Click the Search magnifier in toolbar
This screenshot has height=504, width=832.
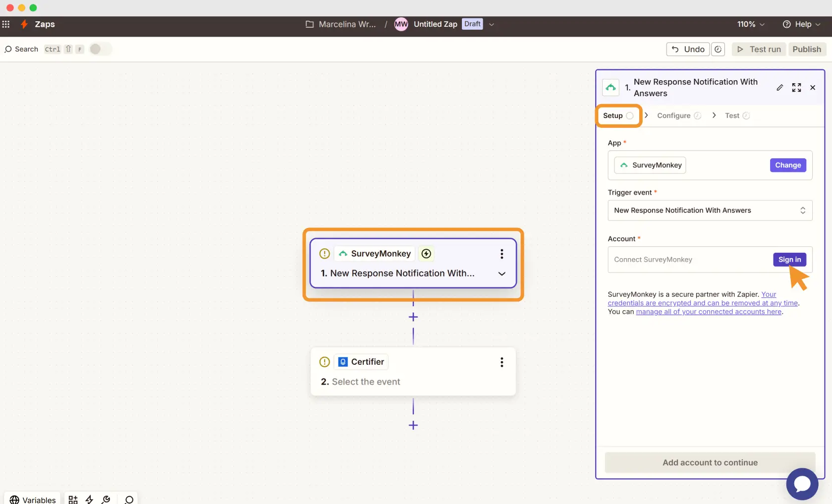tap(8, 49)
